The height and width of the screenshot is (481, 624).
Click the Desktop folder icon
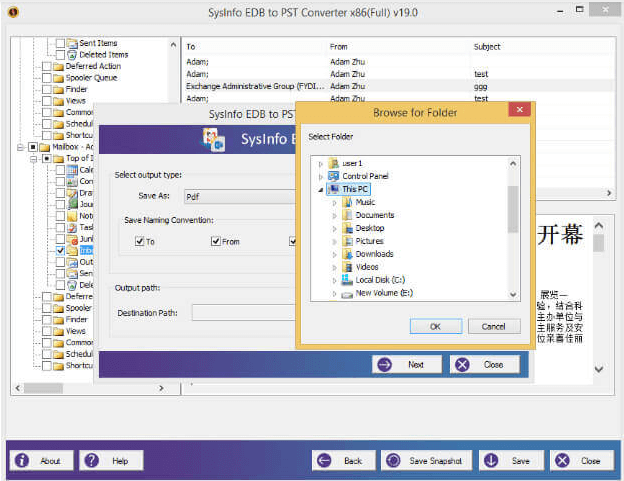click(346, 228)
